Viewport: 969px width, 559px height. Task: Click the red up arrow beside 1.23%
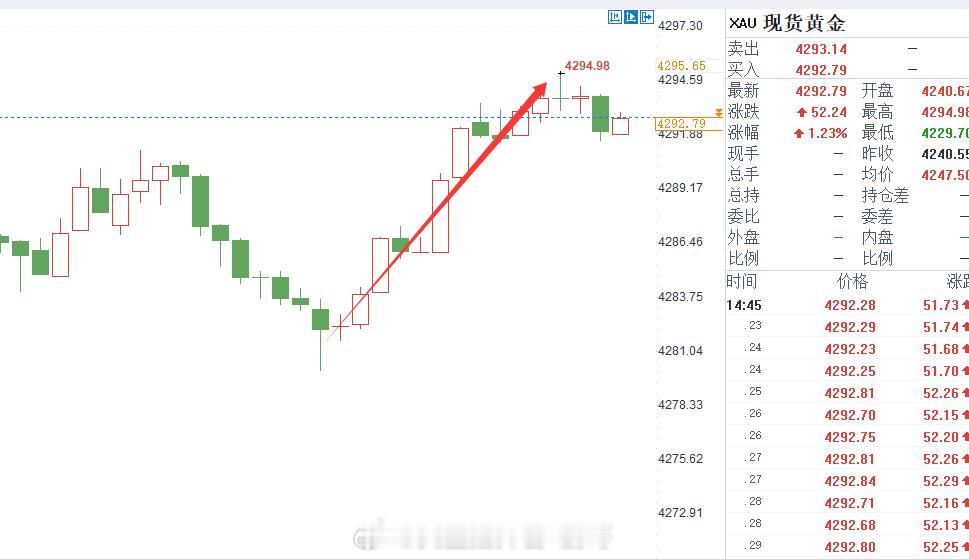pyautogui.click(x=799, y=133)
